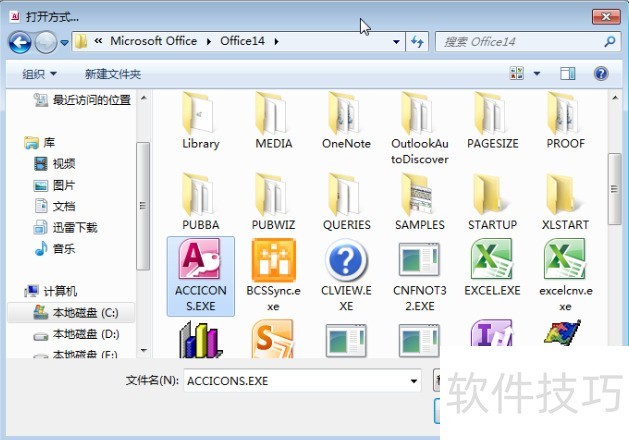The height and width of the screenshot is (440, 629).
Task: Click the file list vertical scrollbar thumb
Action: (x=615, y=189)
